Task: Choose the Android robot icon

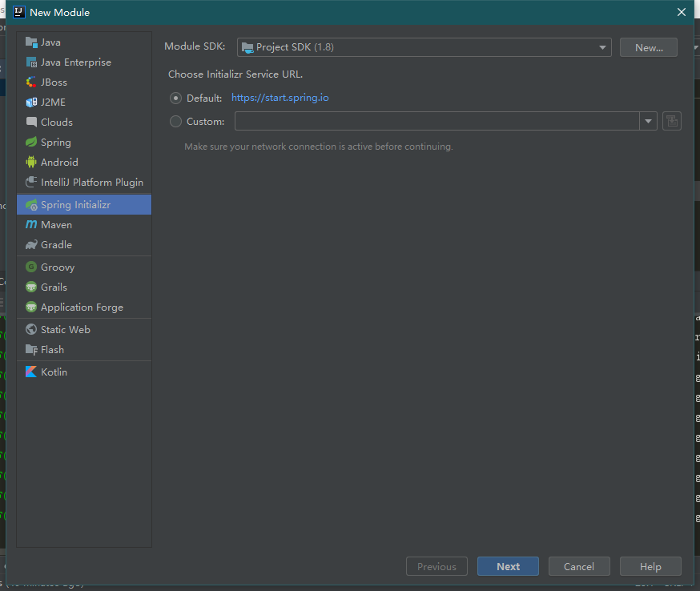Action: (x=31, y=162)
